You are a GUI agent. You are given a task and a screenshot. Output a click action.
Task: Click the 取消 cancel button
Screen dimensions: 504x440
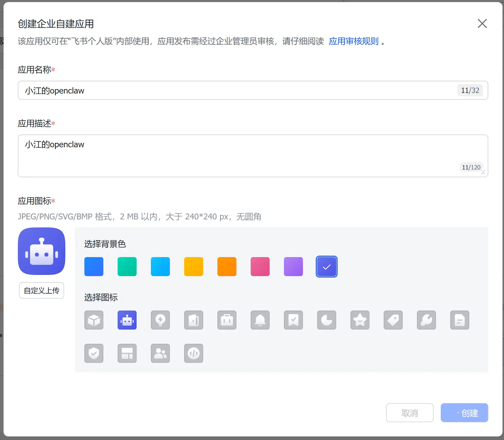pos(410,413)
